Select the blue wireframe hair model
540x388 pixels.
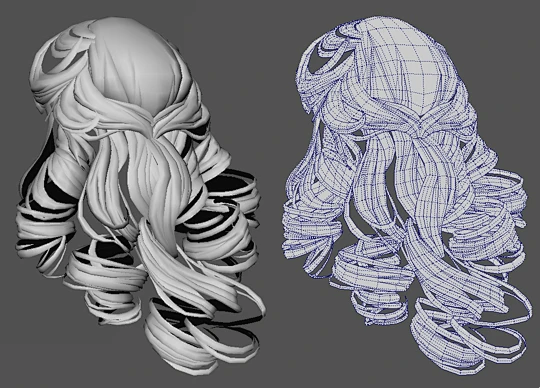406,196
